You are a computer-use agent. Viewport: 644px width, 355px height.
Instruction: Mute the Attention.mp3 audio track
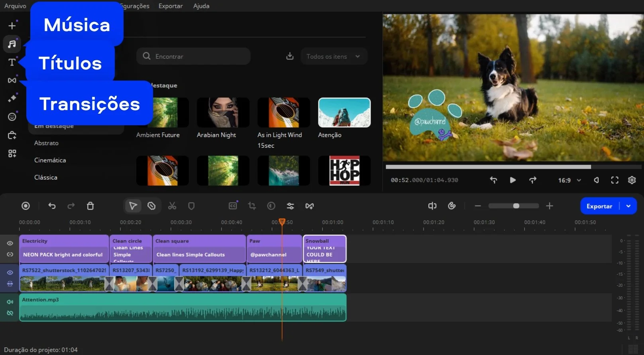tap(10, 302)
